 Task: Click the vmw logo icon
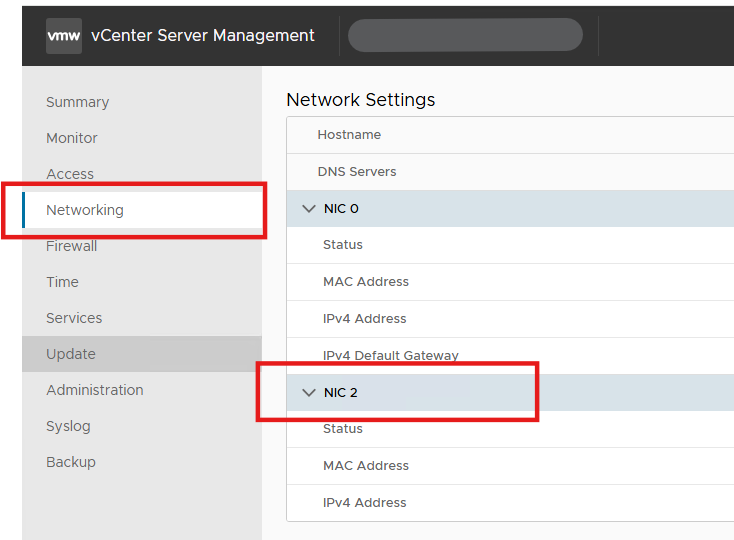[62, 35]
